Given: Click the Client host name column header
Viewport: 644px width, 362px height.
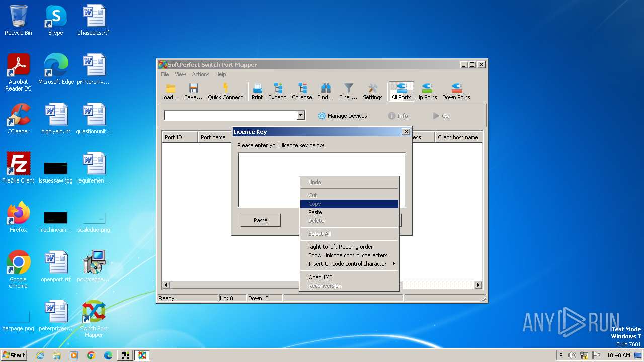Looking at the screenshot, I should (458, 137).
